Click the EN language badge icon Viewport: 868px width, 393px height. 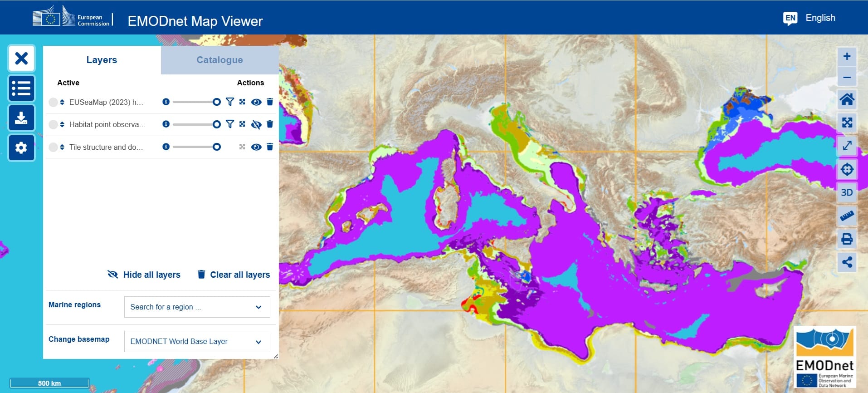coord(790,18)
